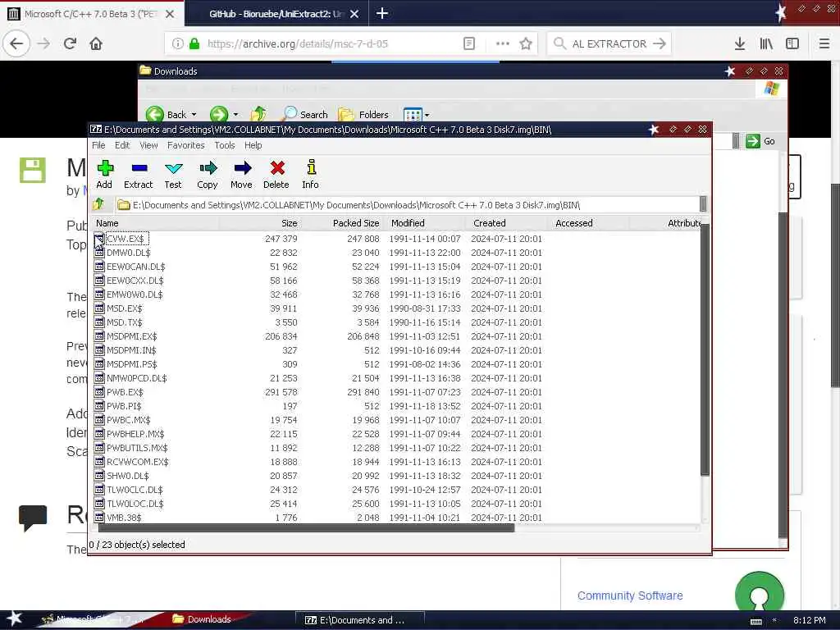Bookmark this page with the star
840x630 pixels.
point(526,44)
